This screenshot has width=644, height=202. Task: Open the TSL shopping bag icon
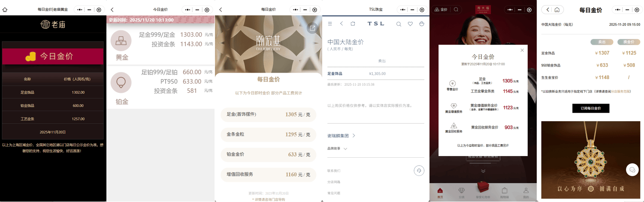[421, 24]
